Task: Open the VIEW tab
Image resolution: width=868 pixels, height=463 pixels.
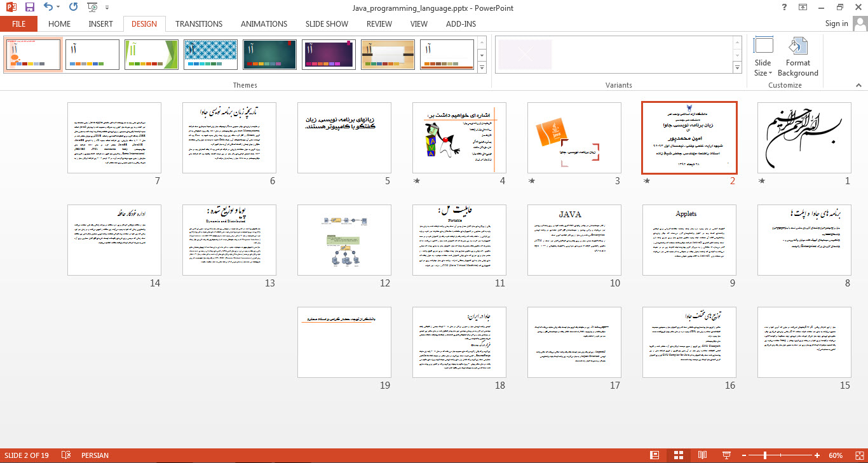Action: (x=419, y=24)
